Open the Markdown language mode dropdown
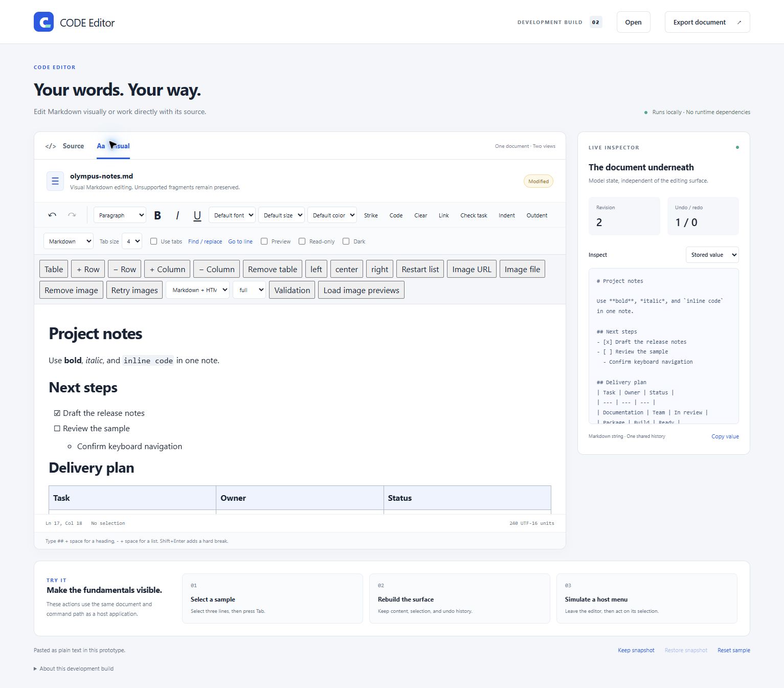 69,241
